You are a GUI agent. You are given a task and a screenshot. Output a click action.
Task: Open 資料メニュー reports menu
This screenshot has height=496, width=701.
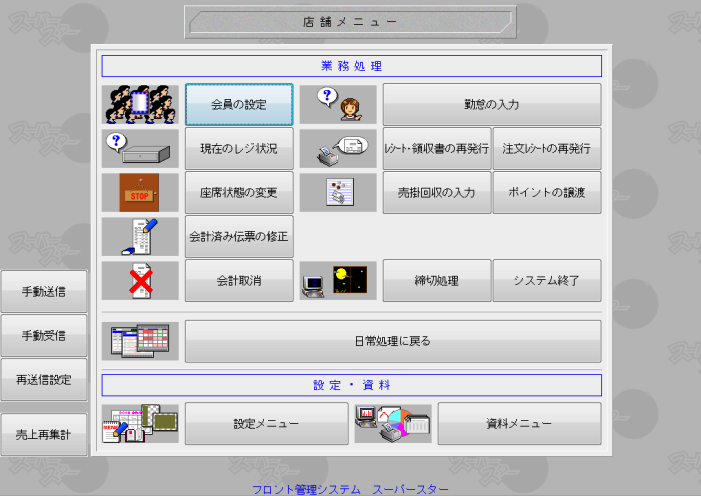519,424
